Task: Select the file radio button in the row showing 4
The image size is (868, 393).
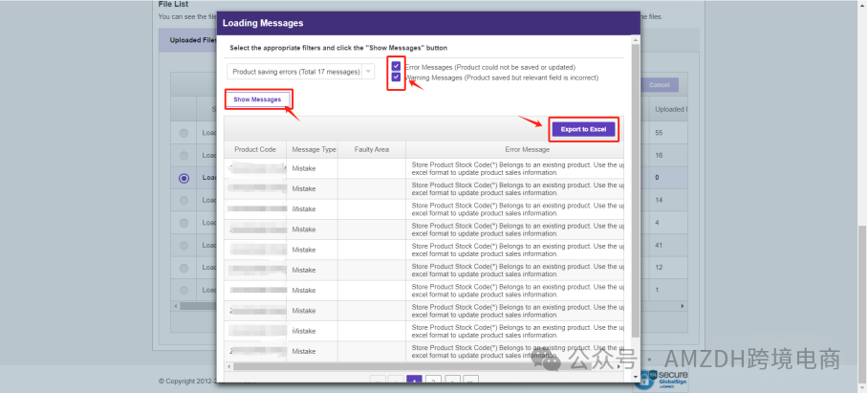Action: click(184, 223)
